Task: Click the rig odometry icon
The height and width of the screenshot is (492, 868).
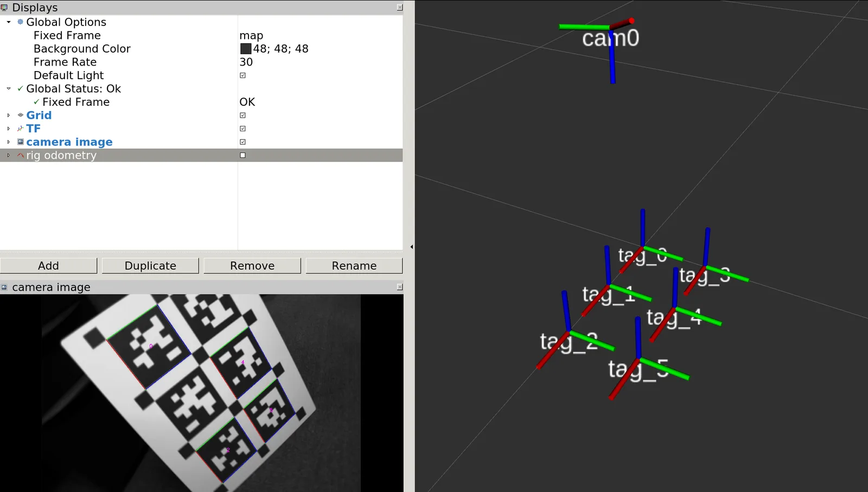Action: coord(21,155)
